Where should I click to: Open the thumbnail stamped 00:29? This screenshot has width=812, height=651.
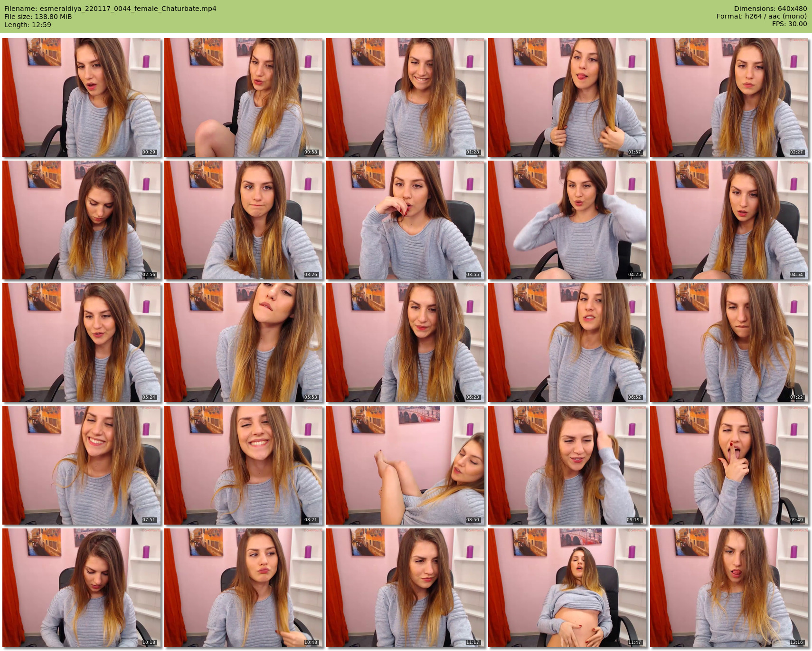coord(82,97)
